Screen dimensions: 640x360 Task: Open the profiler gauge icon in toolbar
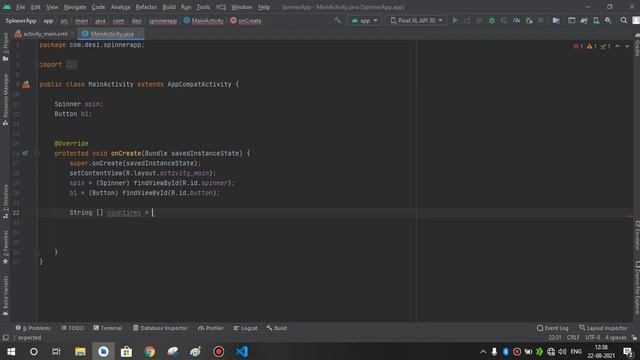(516, 20)
